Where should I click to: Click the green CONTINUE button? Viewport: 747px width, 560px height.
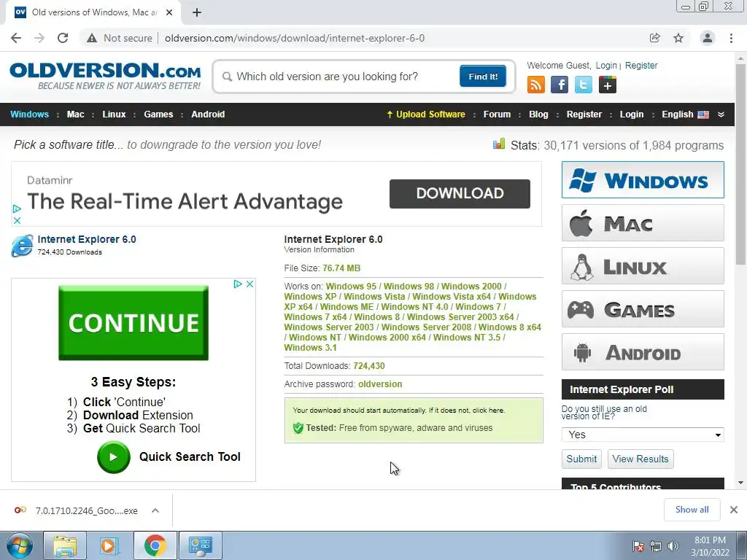pyautogui.click(x=133, y=323)
